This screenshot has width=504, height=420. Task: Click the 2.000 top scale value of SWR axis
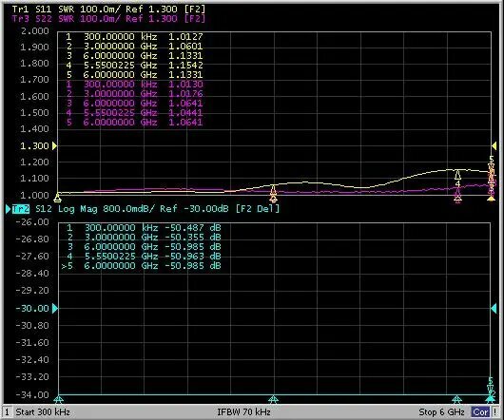coord(35,31)
